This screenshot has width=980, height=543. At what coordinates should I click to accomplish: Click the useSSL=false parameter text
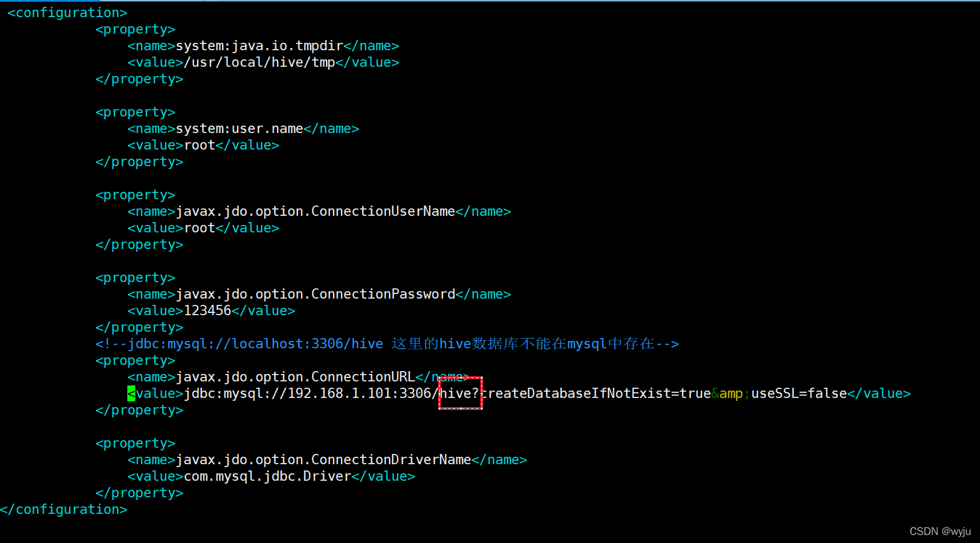[x=798, y=393]
